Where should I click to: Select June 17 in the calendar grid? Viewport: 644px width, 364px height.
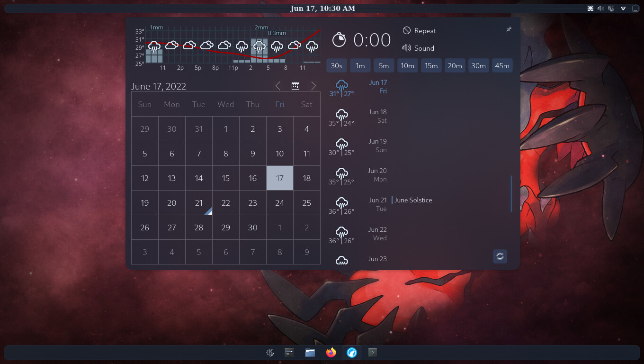(280, 178)
